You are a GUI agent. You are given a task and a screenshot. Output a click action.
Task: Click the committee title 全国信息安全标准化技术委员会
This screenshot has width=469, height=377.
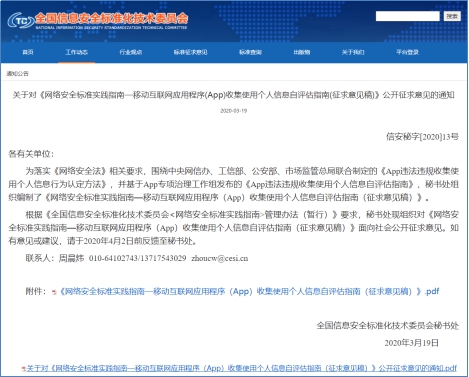click(x=111, y=18)
